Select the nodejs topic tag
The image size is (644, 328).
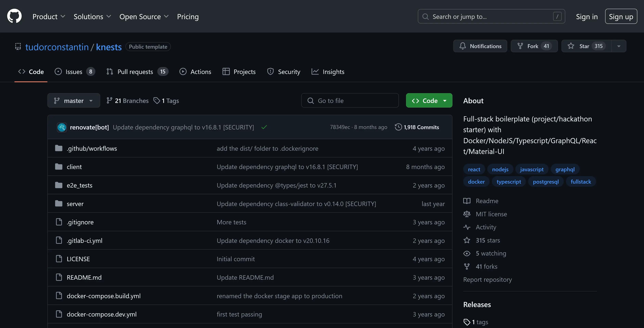[500, 169]
